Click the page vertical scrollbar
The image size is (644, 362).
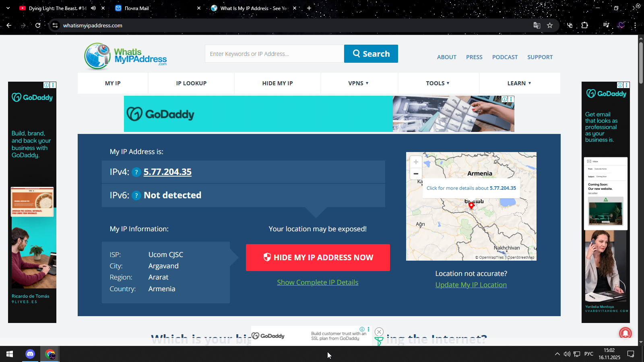tap(641, 62)
